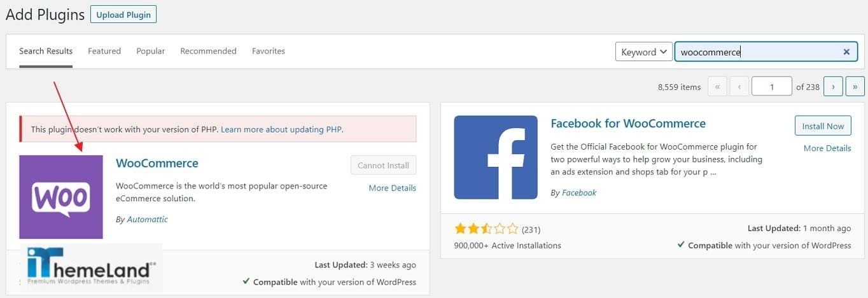Viewport: 868px width, 298px height.
Task: Switch to the Featured tab
Action: point(104,51)
